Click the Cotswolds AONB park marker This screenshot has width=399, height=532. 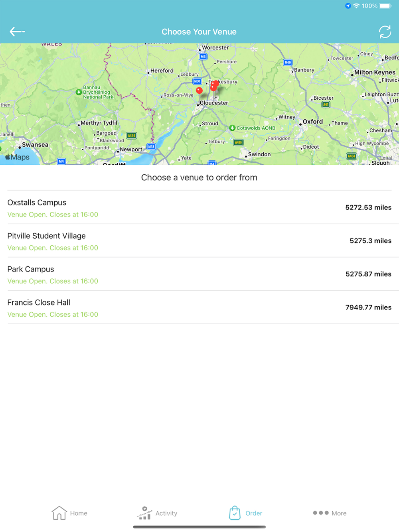tap(232, 128)
